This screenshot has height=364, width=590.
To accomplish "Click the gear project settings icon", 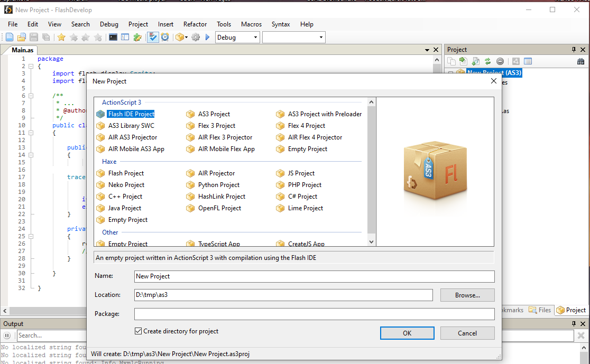I will click(x=196, y=37).
